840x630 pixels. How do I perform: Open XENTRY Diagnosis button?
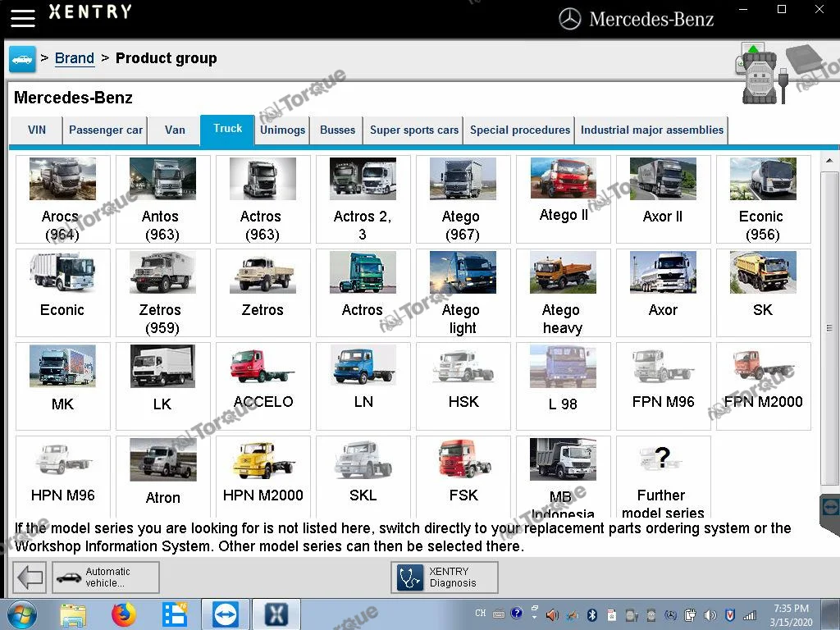tap(444, 577)
